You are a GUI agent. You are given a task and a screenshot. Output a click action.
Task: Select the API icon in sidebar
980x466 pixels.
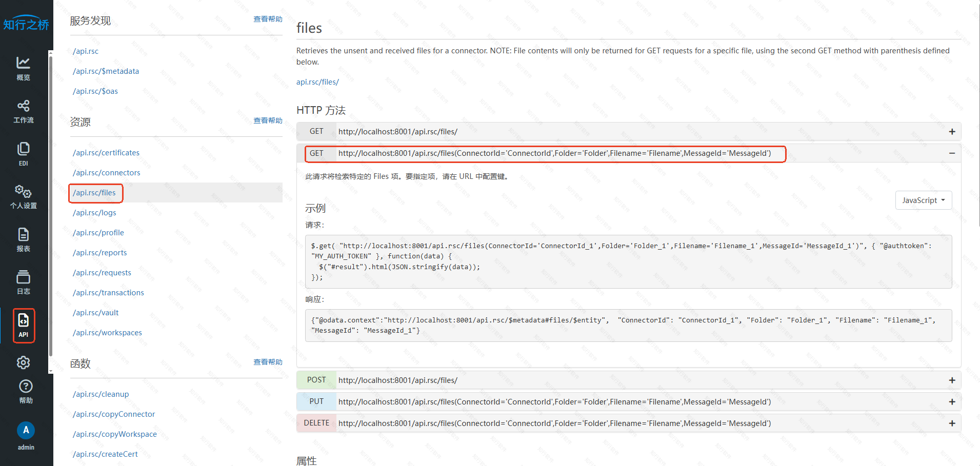[x=24, y=326]
